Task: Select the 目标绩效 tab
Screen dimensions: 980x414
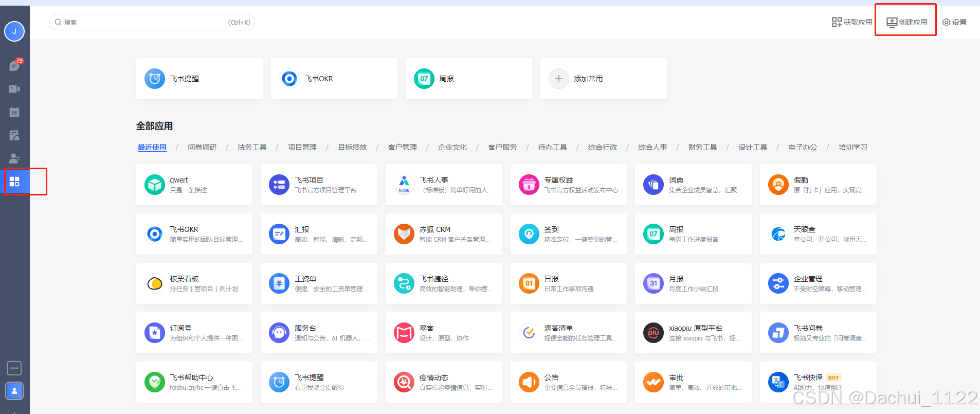Action: tap(352, 147)
